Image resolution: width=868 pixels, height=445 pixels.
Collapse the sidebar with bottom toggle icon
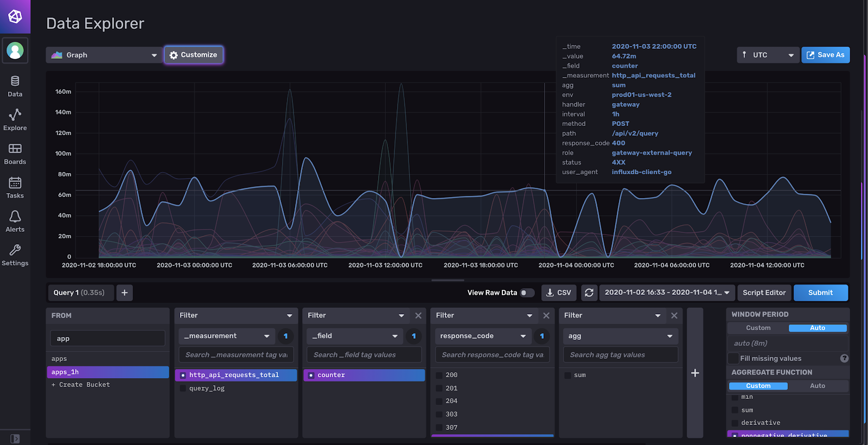pyautogui.click(x=15, y=438)
